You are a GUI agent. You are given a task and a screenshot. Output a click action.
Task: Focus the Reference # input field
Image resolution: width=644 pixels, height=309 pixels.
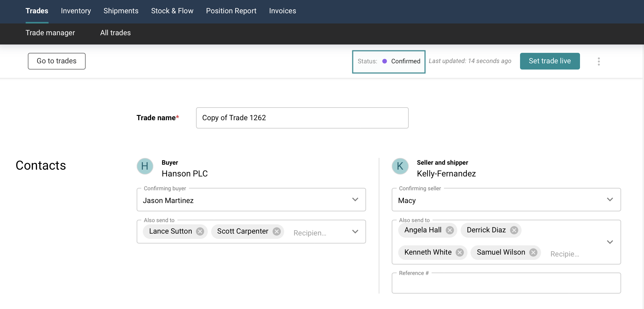(506, 284)
